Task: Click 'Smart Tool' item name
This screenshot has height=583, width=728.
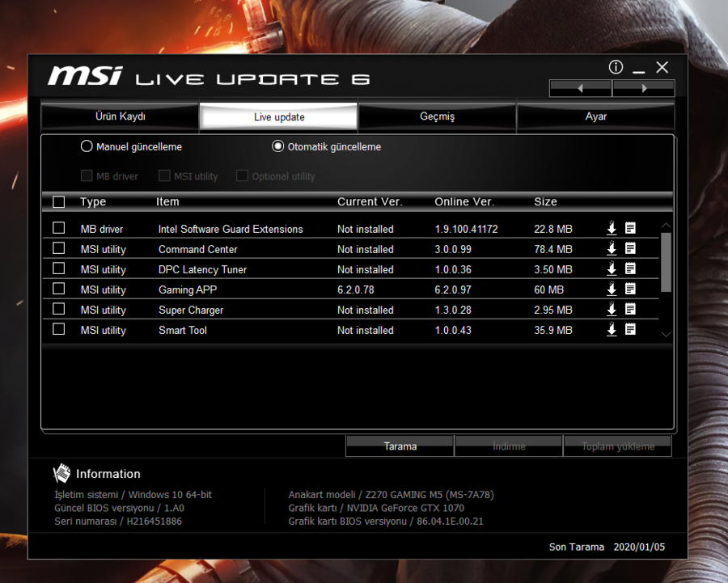Action: 183,330
